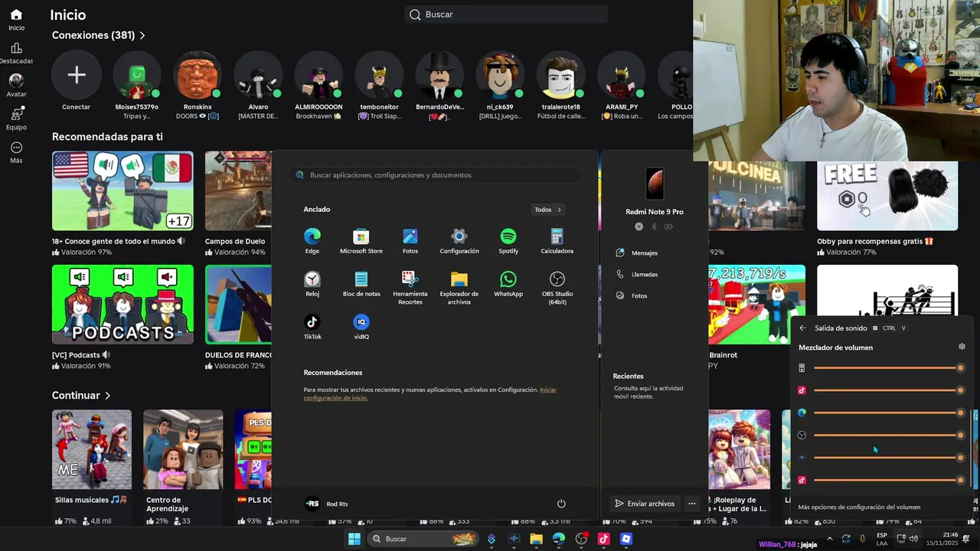Open more options next to Enviar archivos
The height and width of the screenshot is (551, 980).
tap(691, 504)
